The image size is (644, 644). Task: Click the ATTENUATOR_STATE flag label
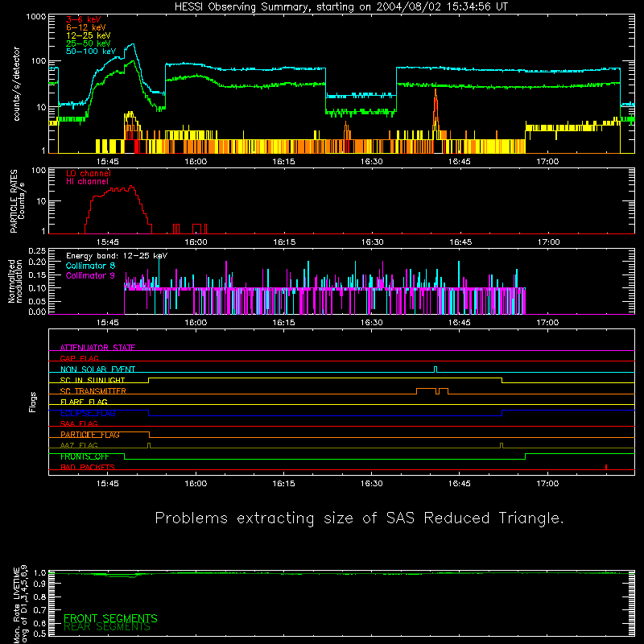coord(97,348)
